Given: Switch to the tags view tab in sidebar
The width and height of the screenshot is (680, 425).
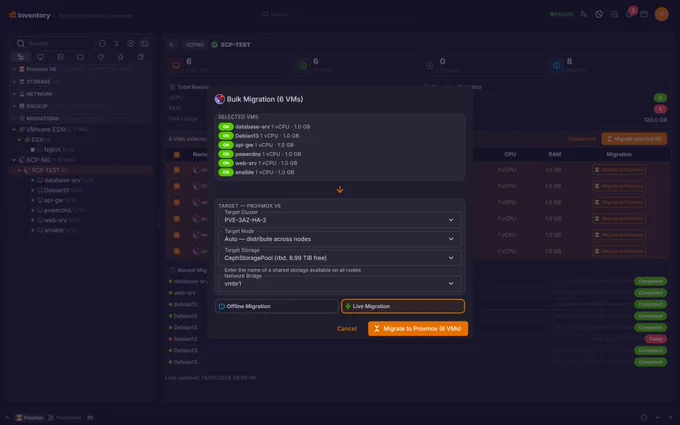Looking at the screenshot, I should coord(101,57).
